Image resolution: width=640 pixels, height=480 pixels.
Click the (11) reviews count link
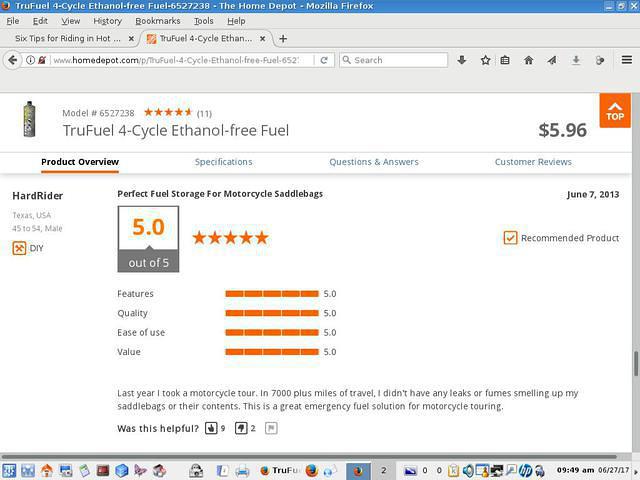(x=204, y=113)
